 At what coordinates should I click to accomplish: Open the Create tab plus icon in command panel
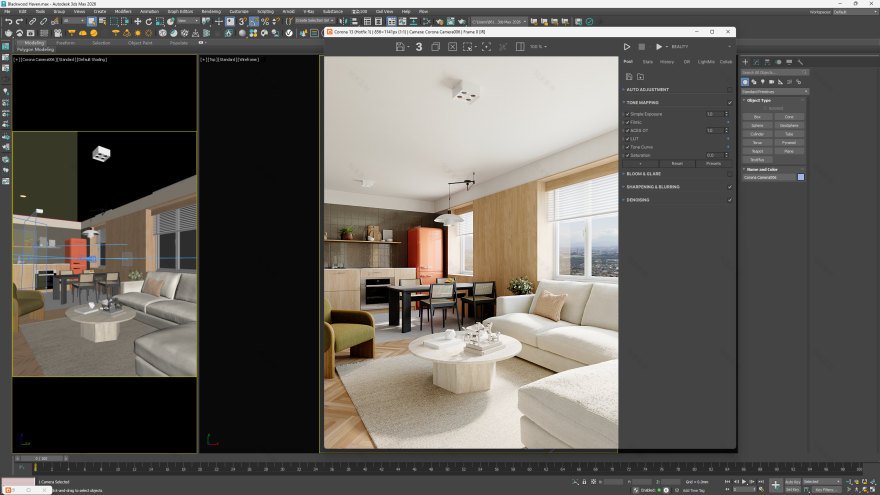click(745, 62)
